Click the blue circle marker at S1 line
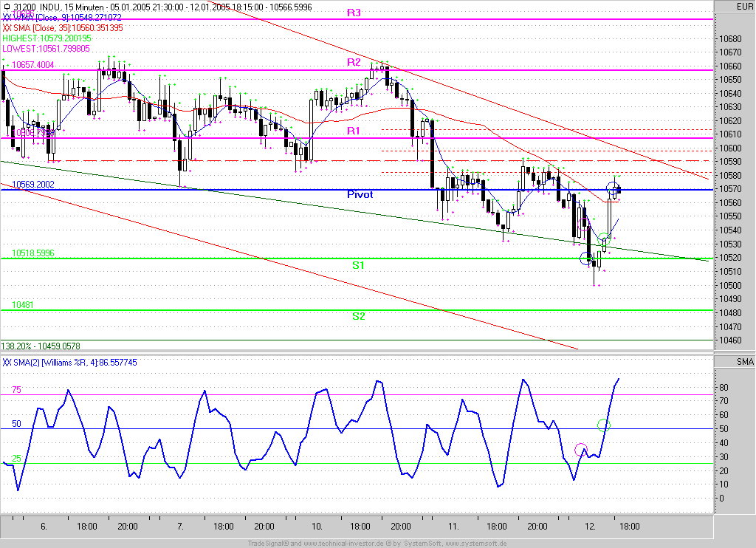Screen dimensions: 756x548 [585, 258]
